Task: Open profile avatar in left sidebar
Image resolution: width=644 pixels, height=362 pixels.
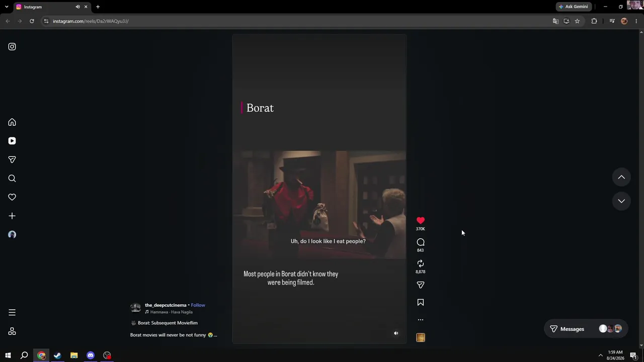Action: (x=12, y=235)
